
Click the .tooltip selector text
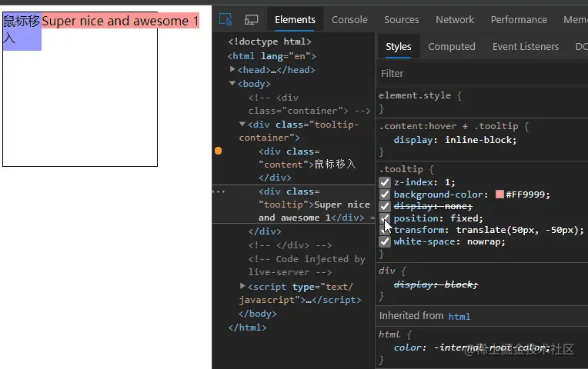401,169
